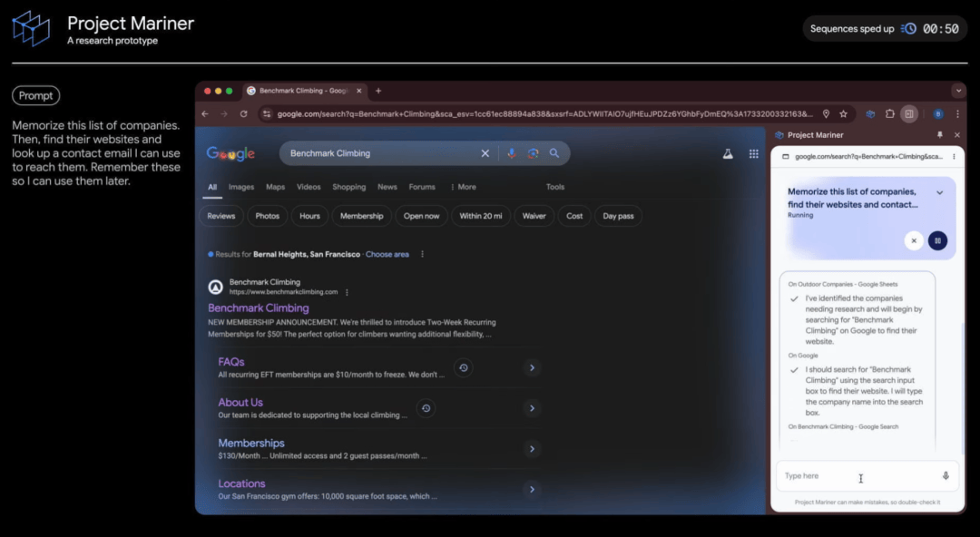Cancel the running task with X button
Image resolution: width=980 pixels, height=537 pixels.
914,240
